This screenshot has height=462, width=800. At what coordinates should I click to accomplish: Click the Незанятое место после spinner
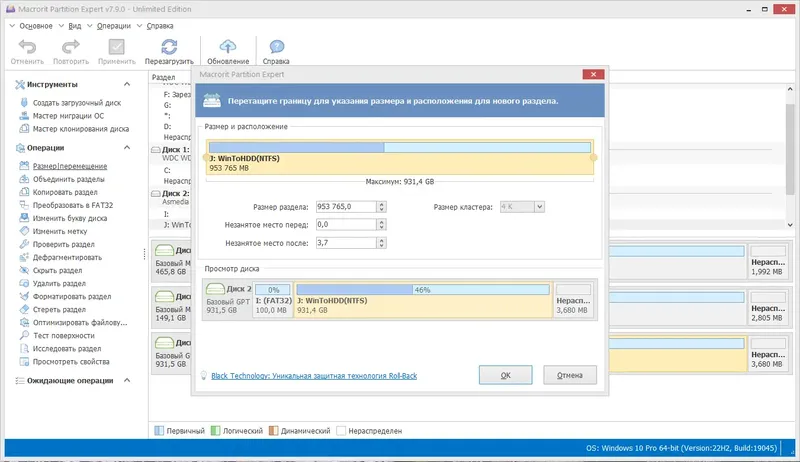[x=381, y=243]
